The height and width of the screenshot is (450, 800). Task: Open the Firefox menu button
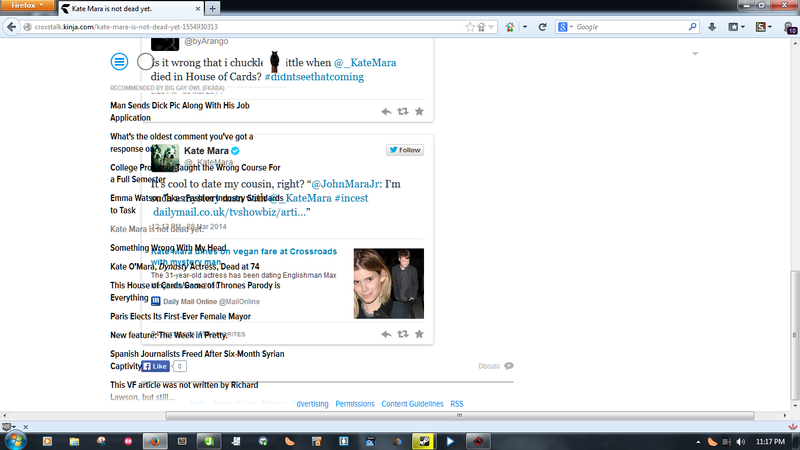coord(28,5)
